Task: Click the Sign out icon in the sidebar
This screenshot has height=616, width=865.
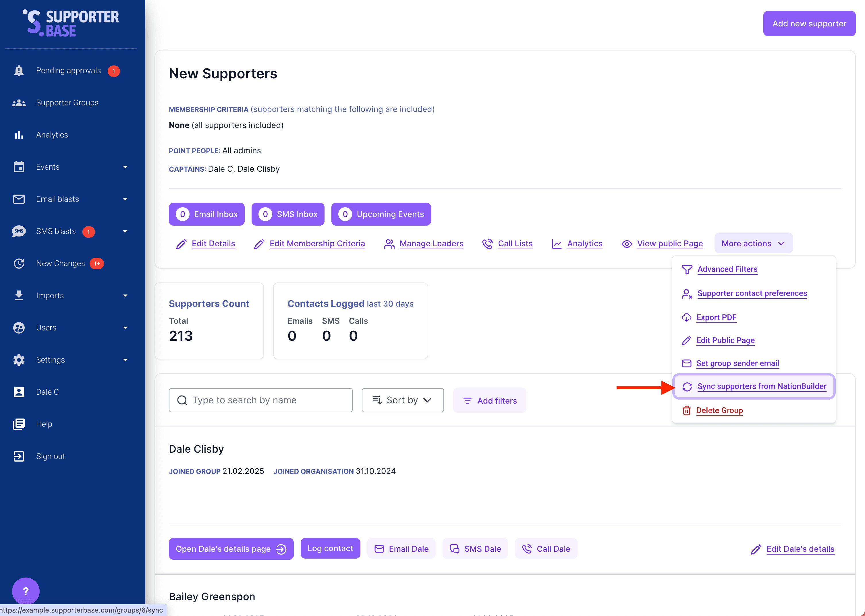Action: point(19,456)
